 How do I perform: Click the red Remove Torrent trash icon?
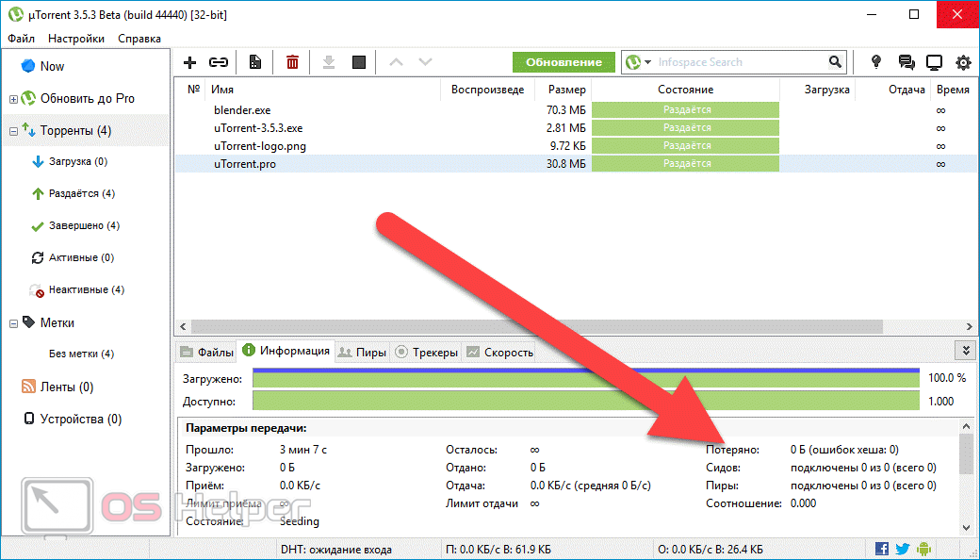coord(293,62)
